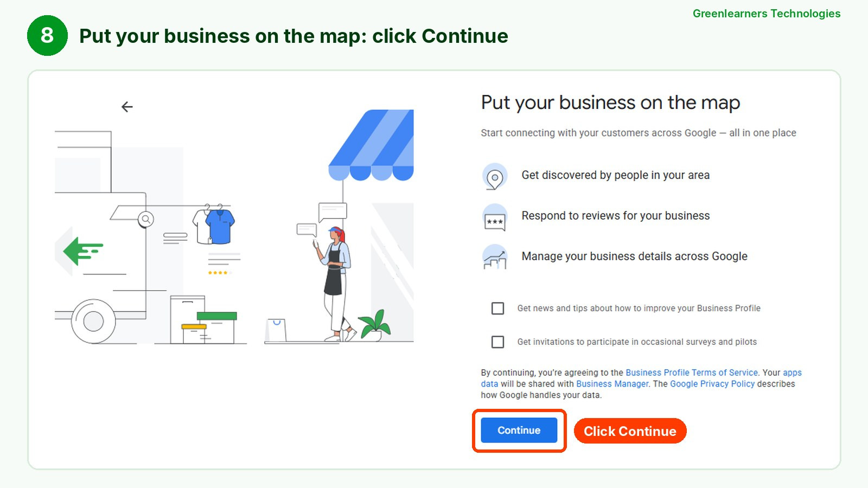Click 'Manage your business details across Google' text
This screenshot has height=488, width=868.
point(635,256)
